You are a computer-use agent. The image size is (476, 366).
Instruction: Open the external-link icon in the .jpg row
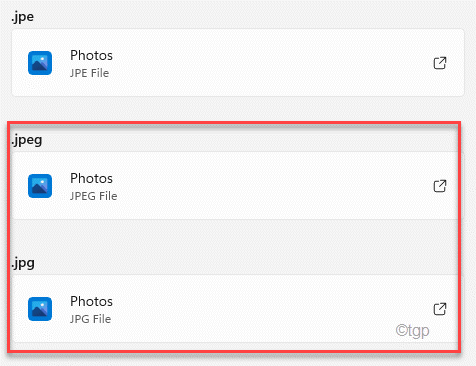440,309
